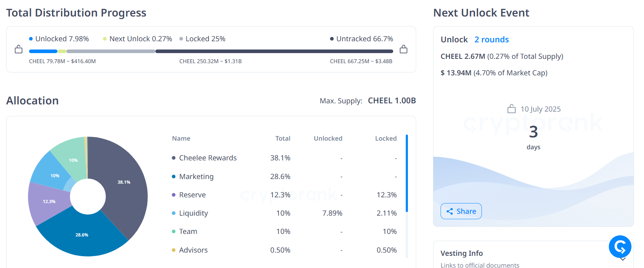
Task: Click Liquidity locked value 2.11%
Action: pos(386,213)
